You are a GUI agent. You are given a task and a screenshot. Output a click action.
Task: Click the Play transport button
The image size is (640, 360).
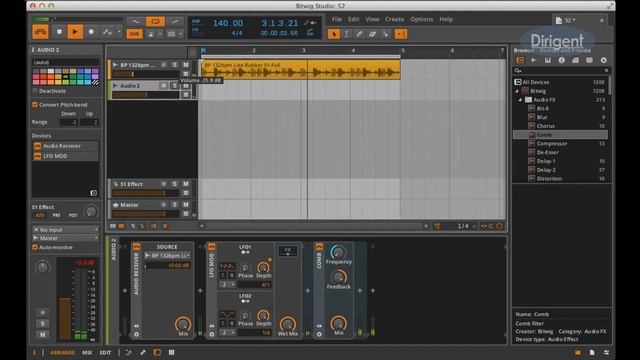pos(75,32)
